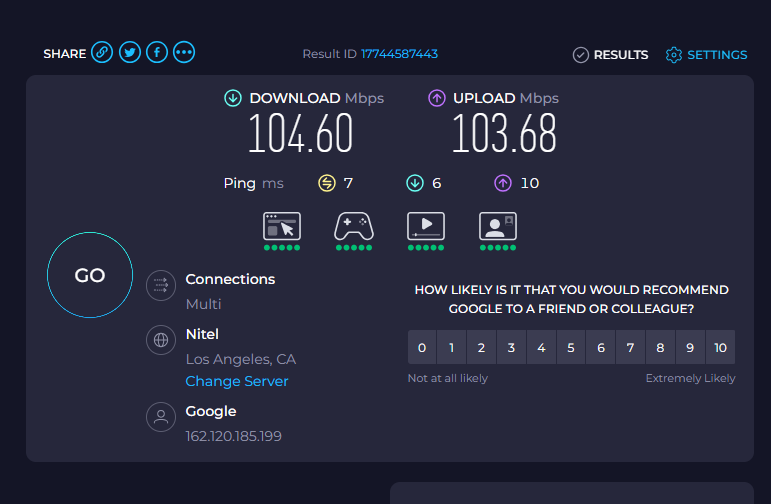Open the RESULTS tab
This screenshot has height=504, width=771.
[611, 55]
